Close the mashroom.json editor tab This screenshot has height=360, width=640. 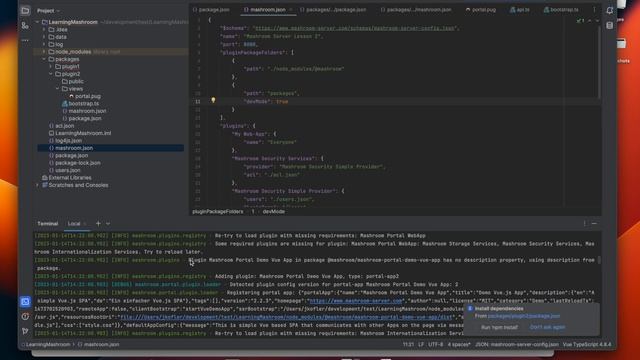[291, 9]
